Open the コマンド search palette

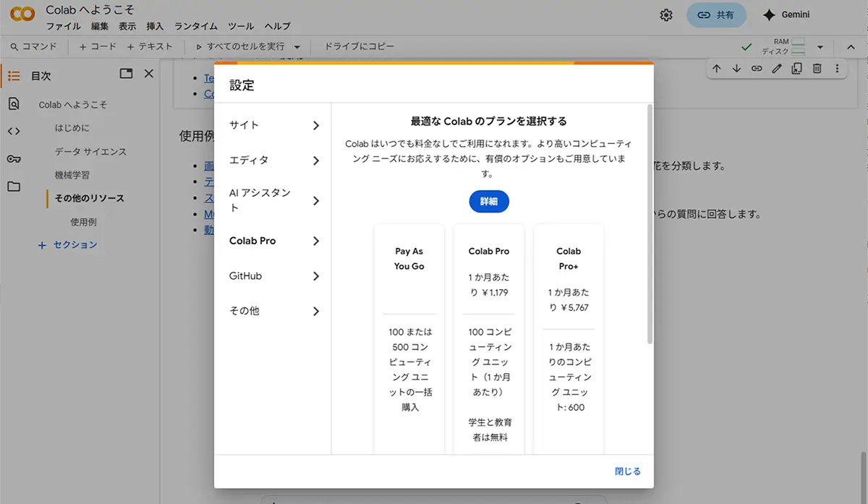coord(33,46)
